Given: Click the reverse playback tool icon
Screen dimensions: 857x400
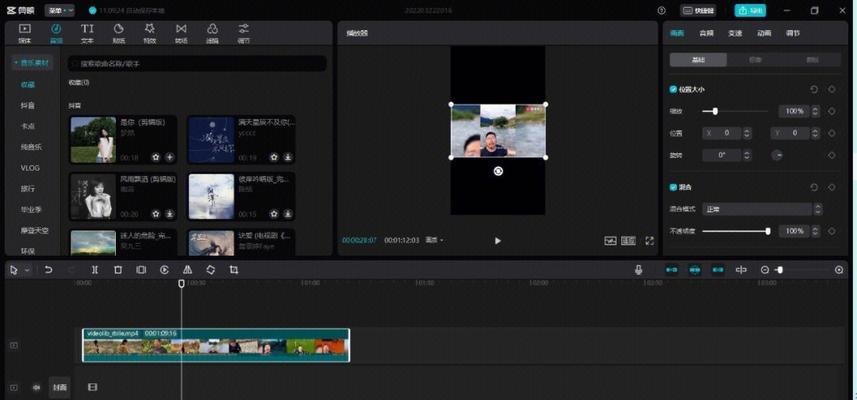Looking at the screenshot, I should click(x=164, y=270).
